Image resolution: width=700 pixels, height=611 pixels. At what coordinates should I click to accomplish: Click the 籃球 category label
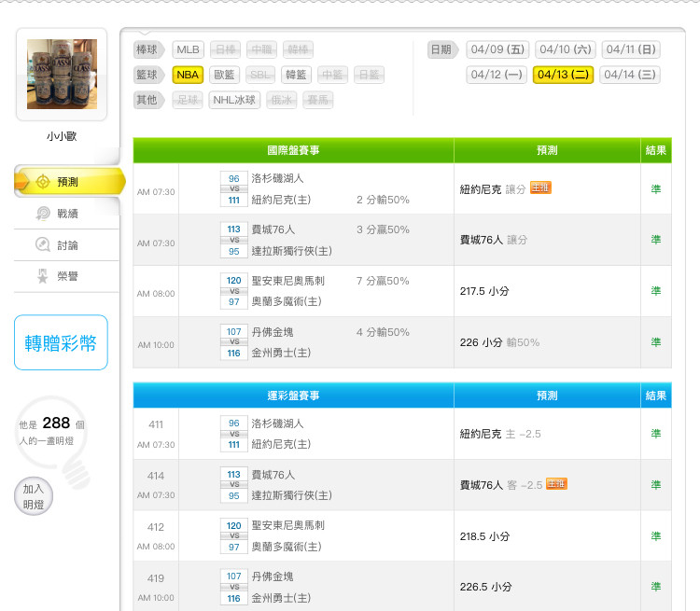point(148,75)
